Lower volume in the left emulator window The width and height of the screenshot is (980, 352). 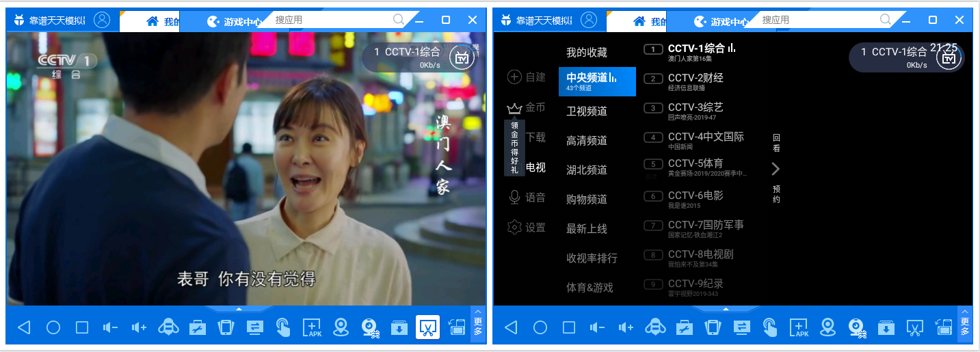110,327
